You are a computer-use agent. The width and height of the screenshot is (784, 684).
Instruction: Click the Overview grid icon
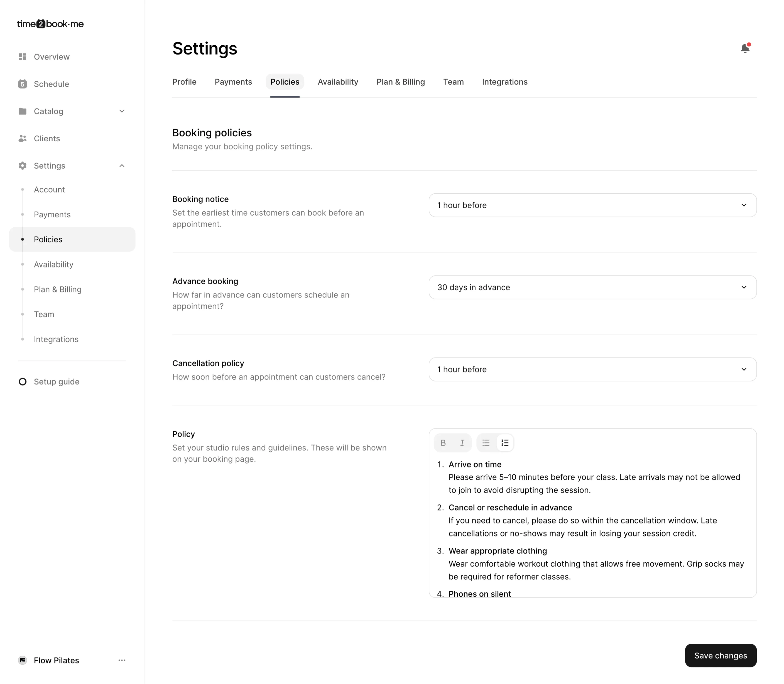pyautogui.click(x=23, y=57)
